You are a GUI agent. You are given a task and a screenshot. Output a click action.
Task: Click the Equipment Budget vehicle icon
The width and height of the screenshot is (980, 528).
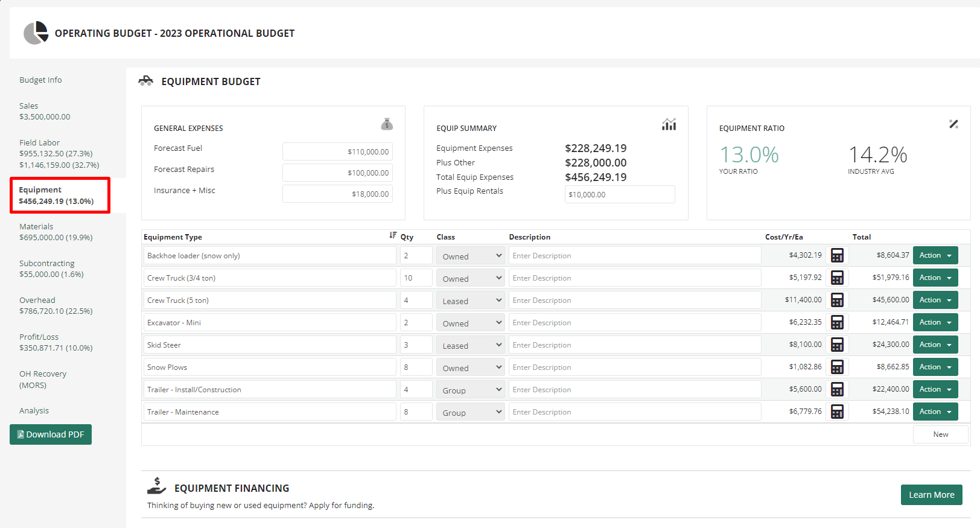145,80
